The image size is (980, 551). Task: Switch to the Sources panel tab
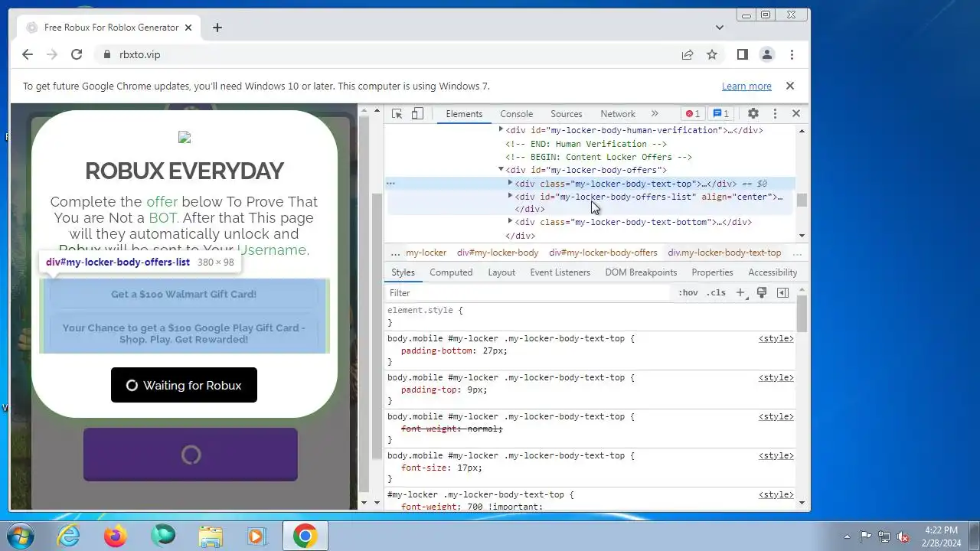point(567,113)
